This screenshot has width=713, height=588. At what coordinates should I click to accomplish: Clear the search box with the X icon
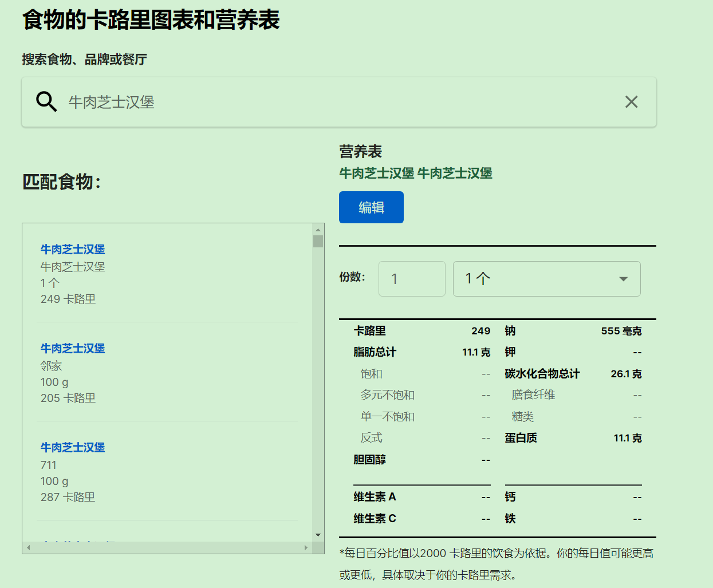pyautogui.click(x=631, y=102)
